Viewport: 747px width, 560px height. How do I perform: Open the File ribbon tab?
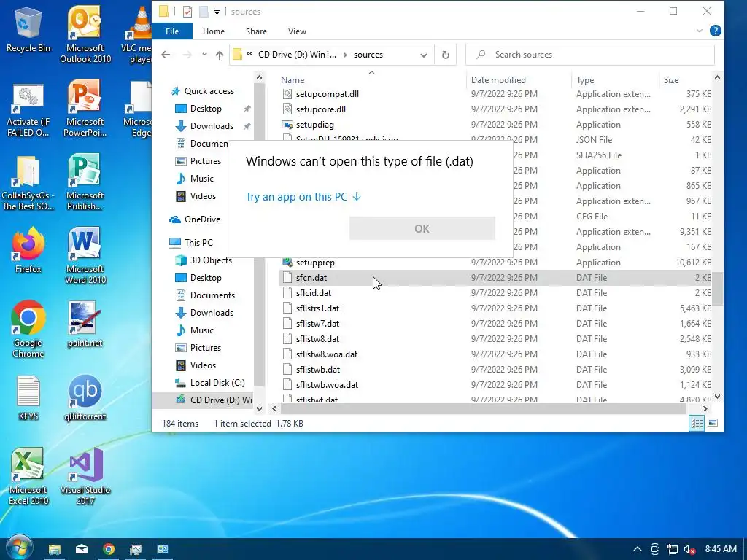172,31
